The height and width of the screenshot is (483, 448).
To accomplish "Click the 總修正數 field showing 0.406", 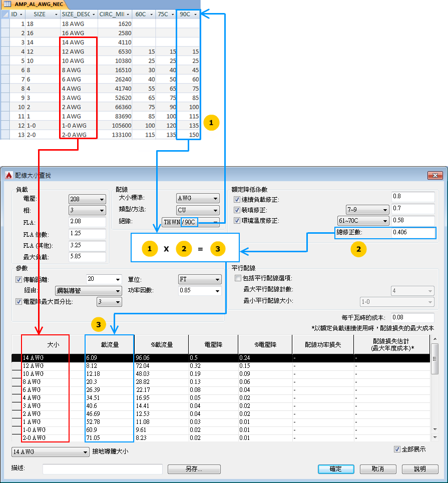I will click(413, 233).
